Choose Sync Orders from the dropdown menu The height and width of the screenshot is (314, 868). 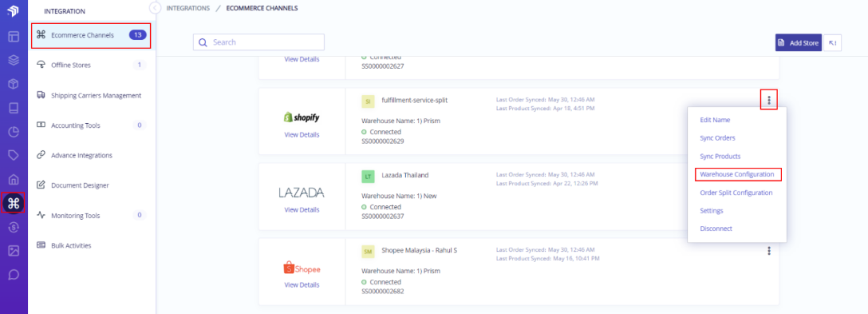pos(717,137)
